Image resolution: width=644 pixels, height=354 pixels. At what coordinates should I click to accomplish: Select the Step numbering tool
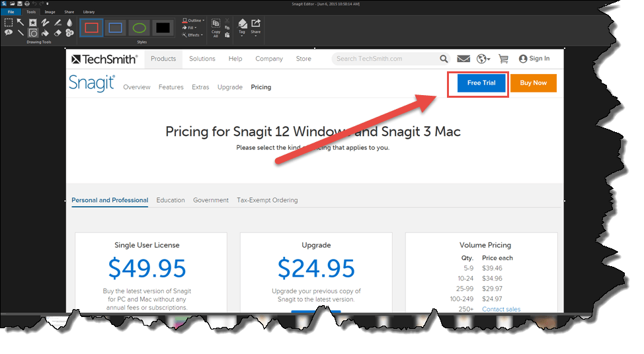pos(69,33)
